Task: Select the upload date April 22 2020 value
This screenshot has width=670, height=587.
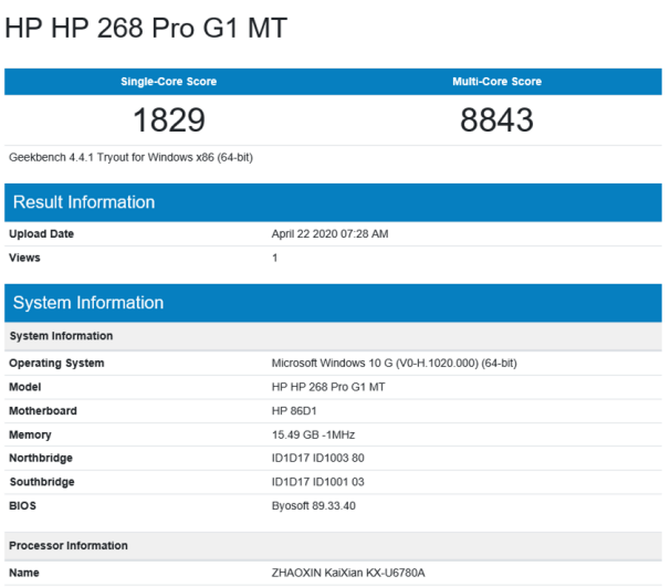Action: 330,234
